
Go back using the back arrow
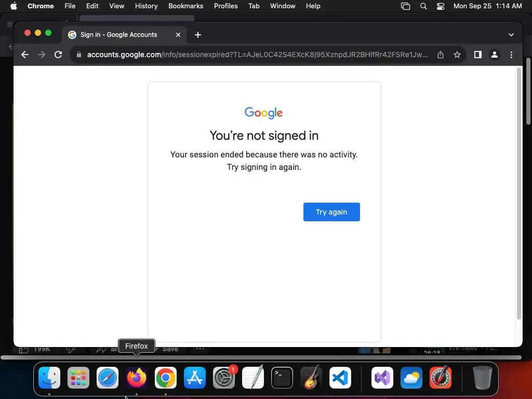[x=25, y=55]
